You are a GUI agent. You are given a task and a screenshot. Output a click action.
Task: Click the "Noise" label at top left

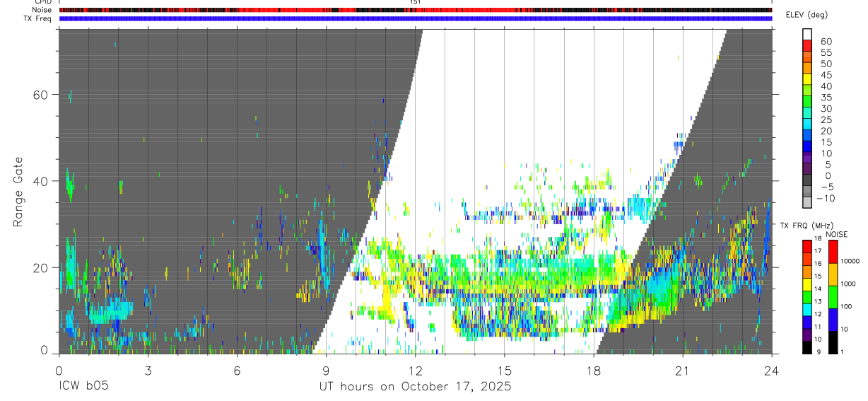42,10
